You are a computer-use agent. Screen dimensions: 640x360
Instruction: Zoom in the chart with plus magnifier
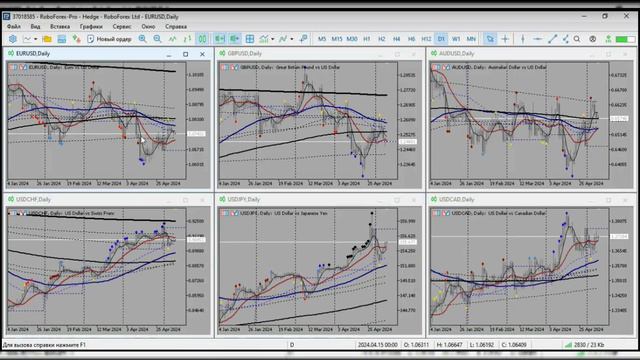[x=142, y=39]
